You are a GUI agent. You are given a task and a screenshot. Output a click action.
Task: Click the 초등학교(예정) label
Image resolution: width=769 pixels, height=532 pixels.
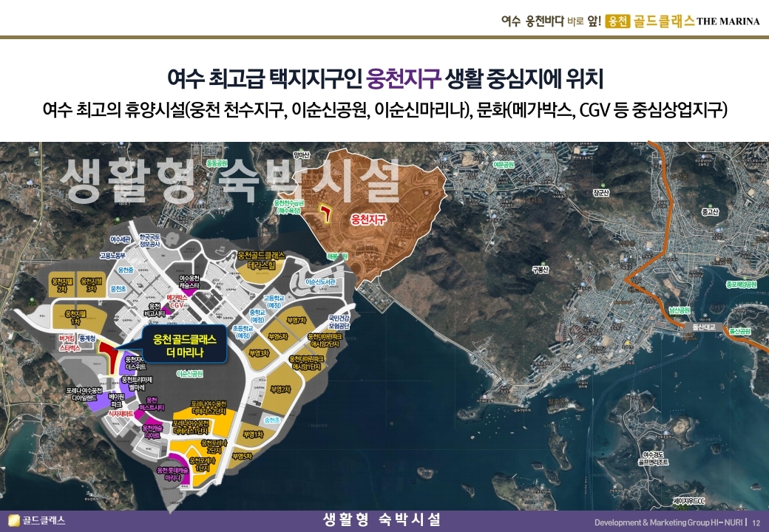(x=243, y=332)
